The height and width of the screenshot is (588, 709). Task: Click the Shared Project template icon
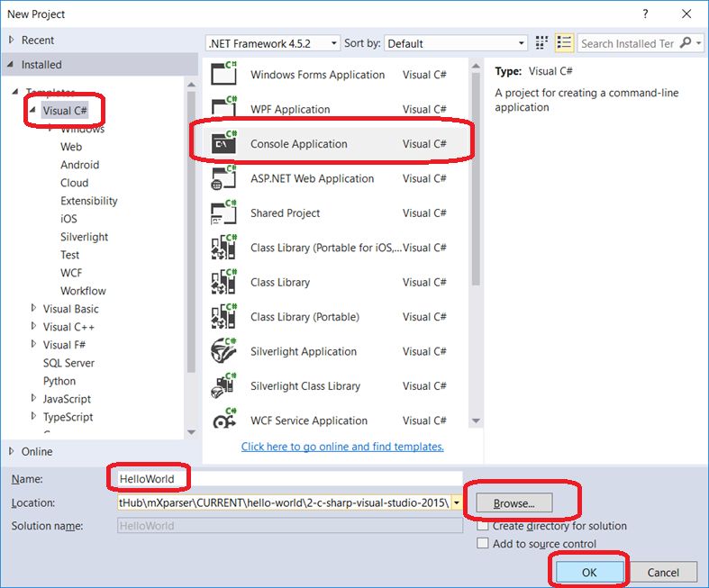pyautogui.click(x=223, y=213)
